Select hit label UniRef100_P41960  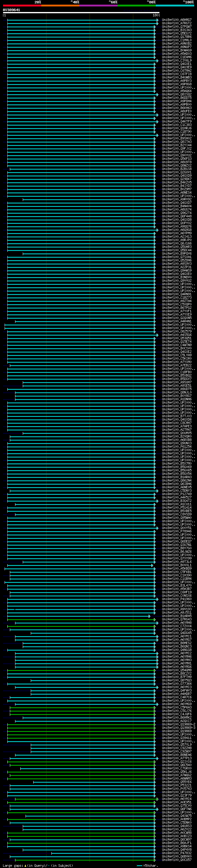177,600
